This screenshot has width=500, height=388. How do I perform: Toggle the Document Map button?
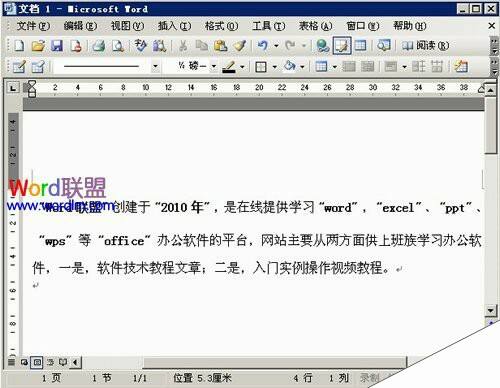click(384, 46)
